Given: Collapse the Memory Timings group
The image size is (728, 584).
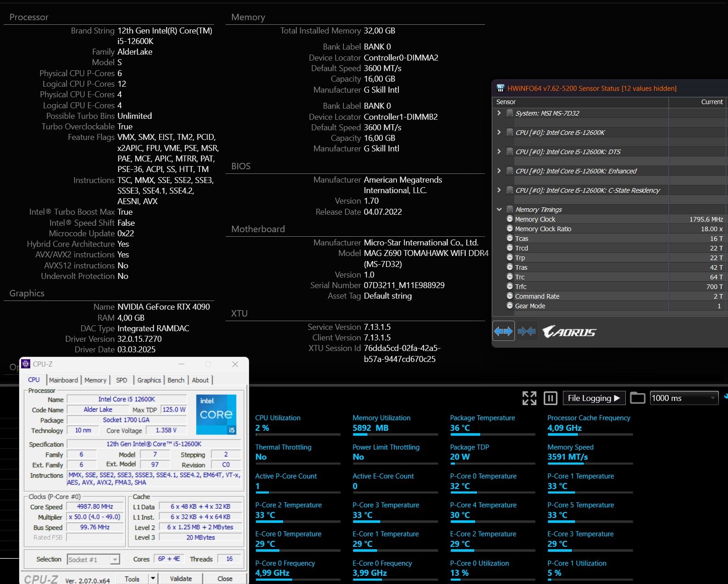Looking at the screenshot, I should 499,209.
